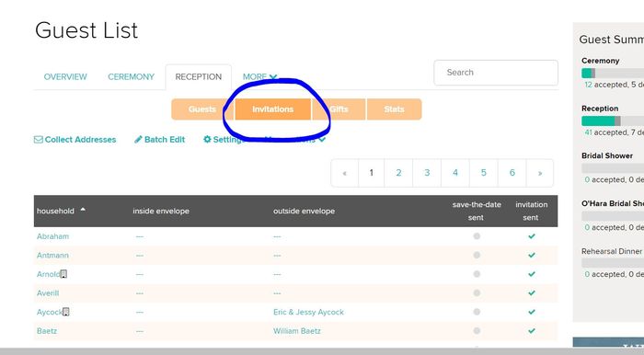Click the O'Hara Bridal Shower summary label

point(613,203)
